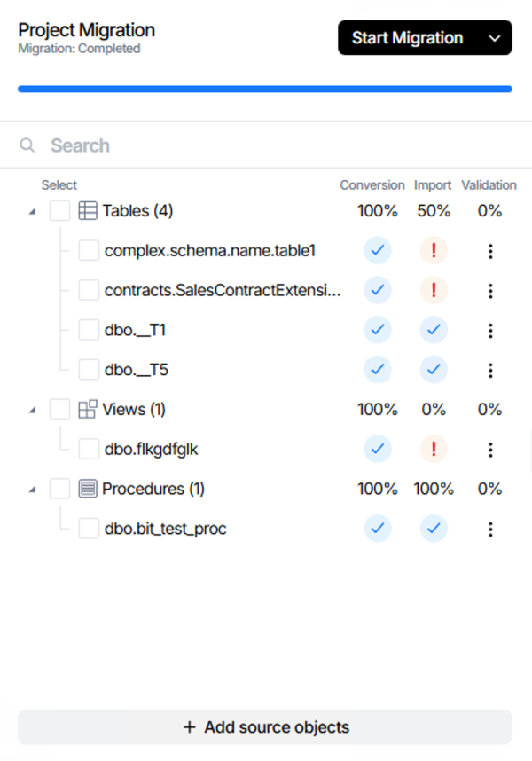Image resolution: width=532 pixels, height=761 pixels.
Task: Focus the Search input field
Action: (266, 145)
